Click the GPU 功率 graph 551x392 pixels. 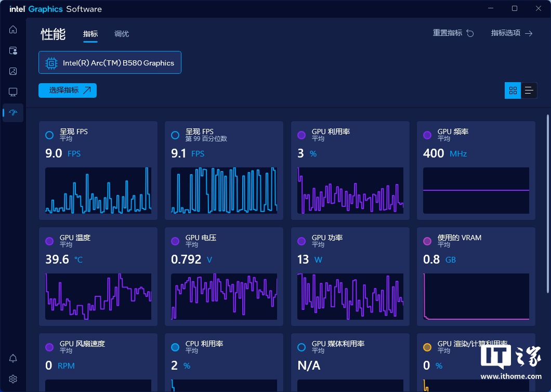(350, 296)
